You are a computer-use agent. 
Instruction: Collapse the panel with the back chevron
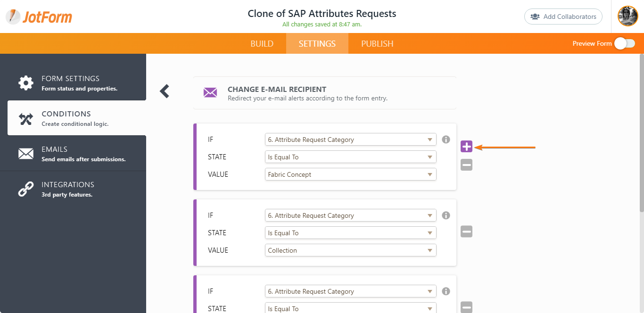[164, 91]
